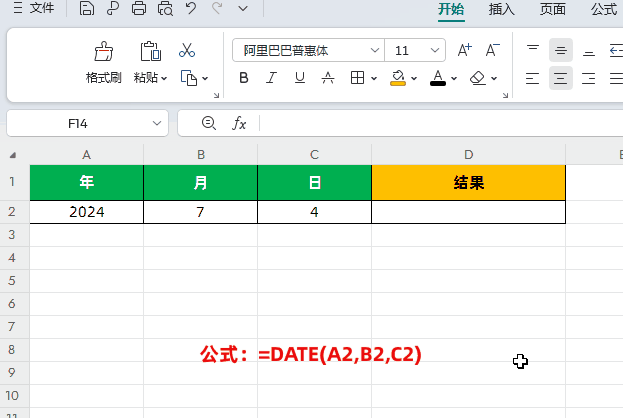Click the 粘贴 text button
Image resolution: width=623 pixels, height=418 pixels.
146,78
